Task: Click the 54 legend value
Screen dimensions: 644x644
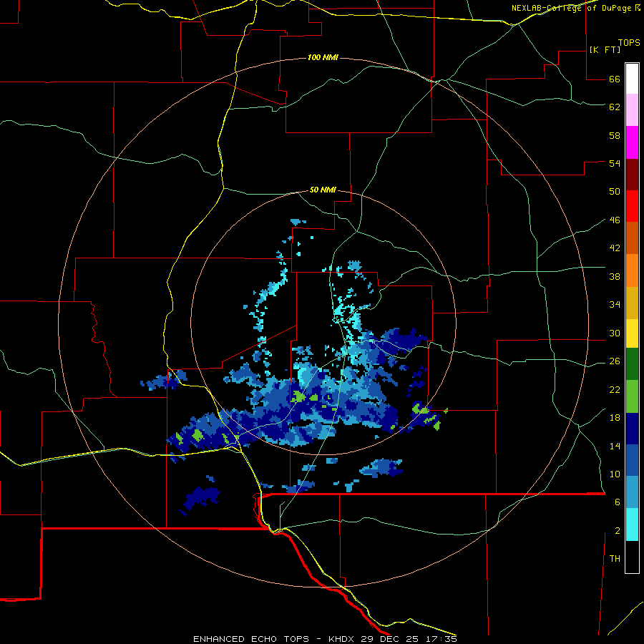Action: (x=615, y=163)
